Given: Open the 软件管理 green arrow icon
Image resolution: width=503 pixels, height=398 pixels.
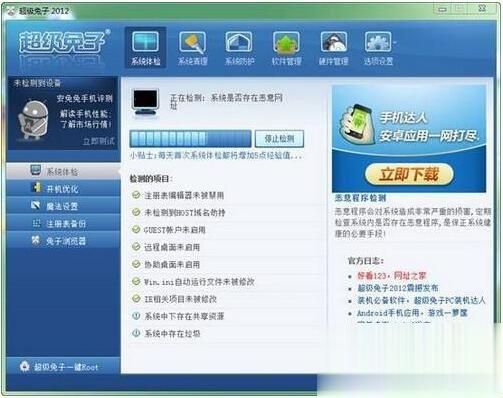Looking at the screenshot, I should click(x=286, y=42).
